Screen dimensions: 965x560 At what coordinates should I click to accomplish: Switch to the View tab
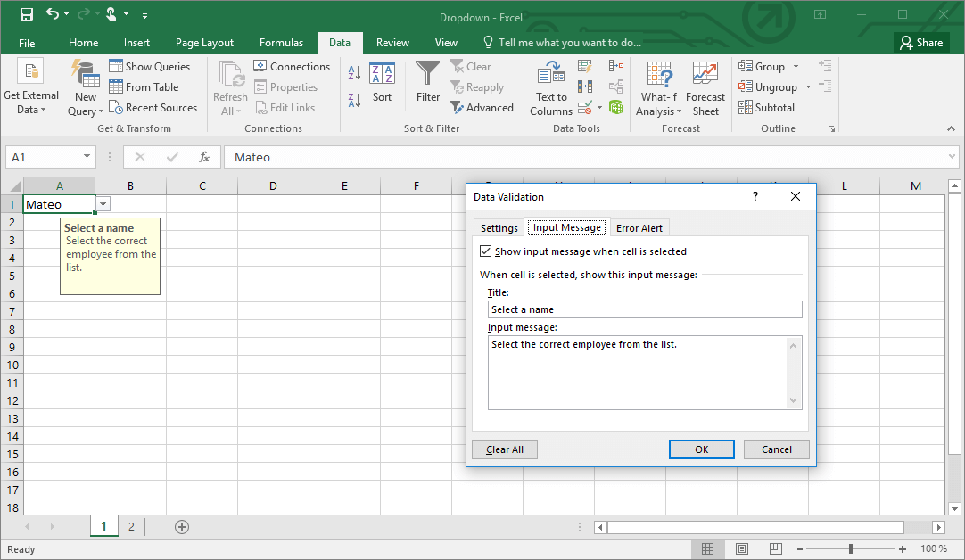coord(446,43)
